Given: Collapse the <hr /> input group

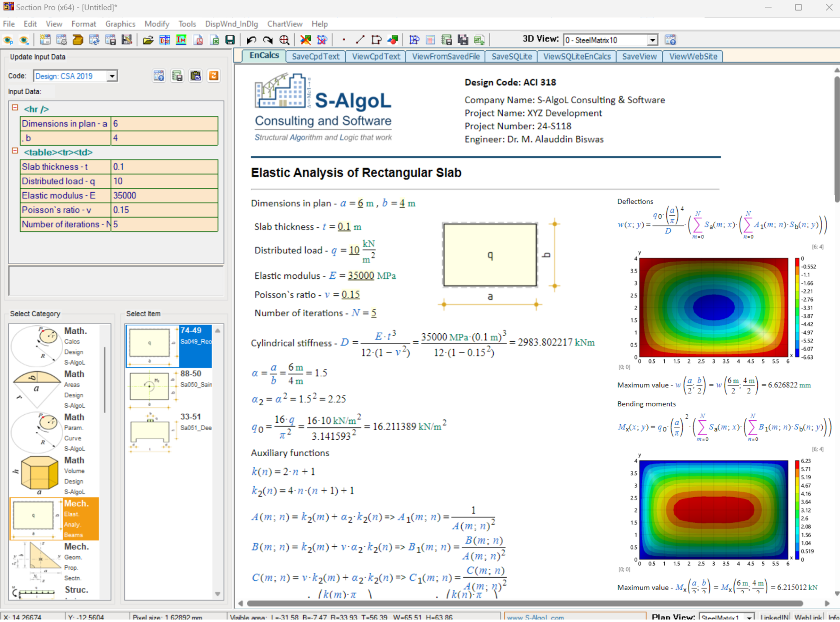Looking at the screenshot, I should coord(15,108).
